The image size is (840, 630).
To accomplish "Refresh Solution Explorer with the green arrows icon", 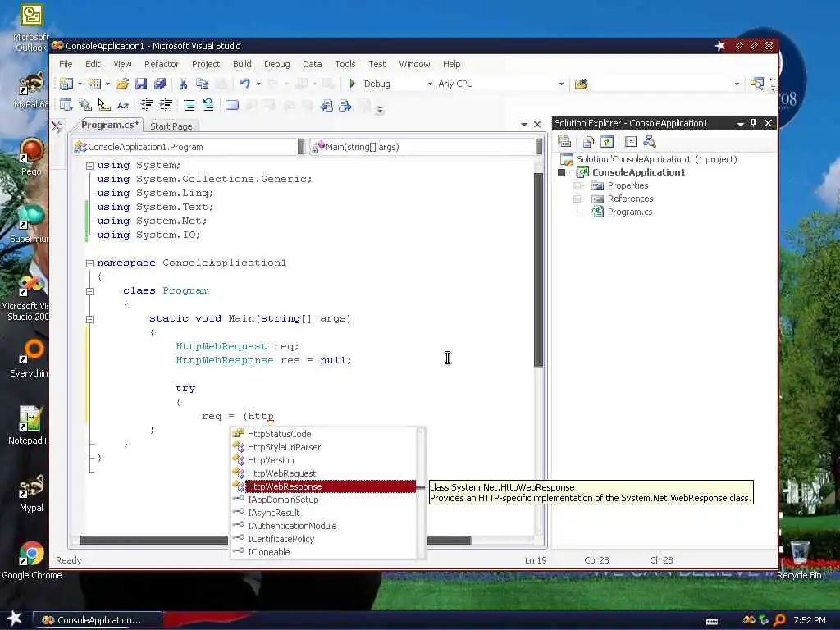I will 607,141.
